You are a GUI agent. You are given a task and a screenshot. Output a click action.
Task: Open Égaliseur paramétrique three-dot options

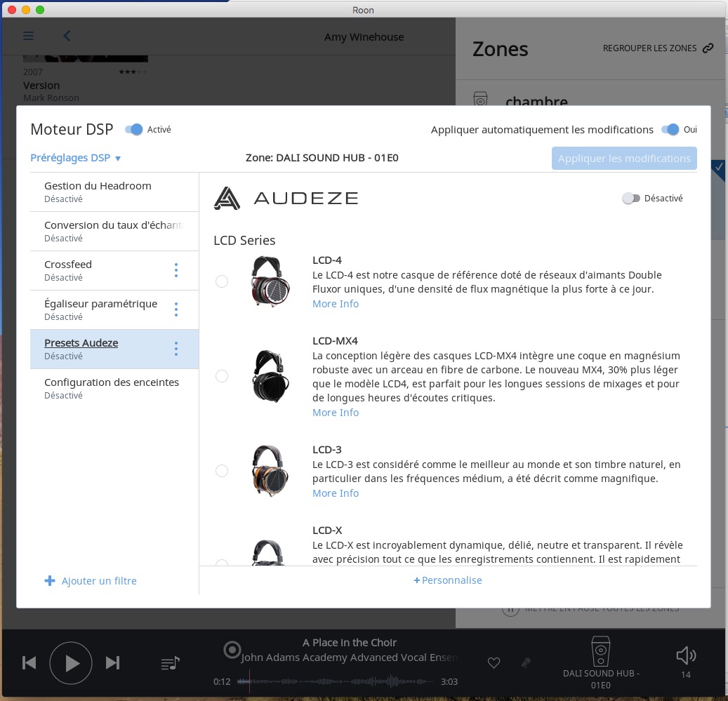(x=176, y=309)
